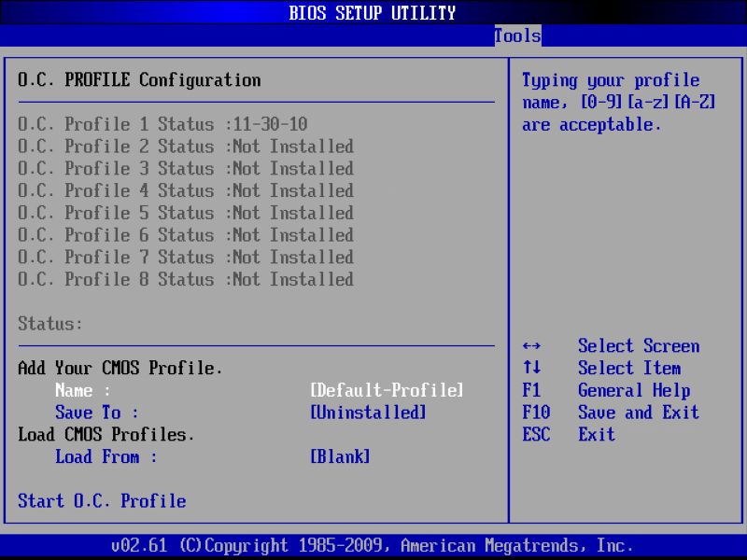Viewport: 747px width, 560px height.
Task: Click O.C. Profile 6 Status row
Action: coord(186,235)
